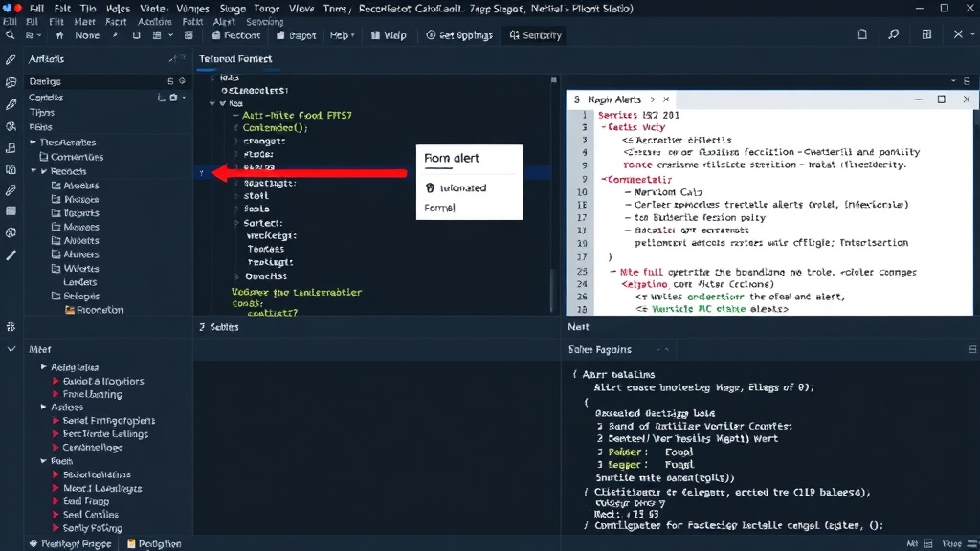Click the Sahet Fagoins panel title
Viewport: 980px width, 551px height.
point(599,350)
